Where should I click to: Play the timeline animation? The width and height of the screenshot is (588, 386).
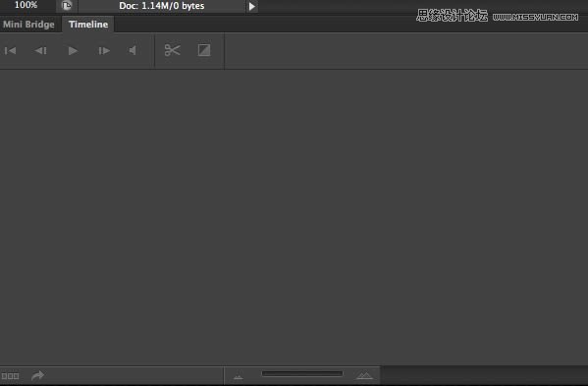point(73,51)
